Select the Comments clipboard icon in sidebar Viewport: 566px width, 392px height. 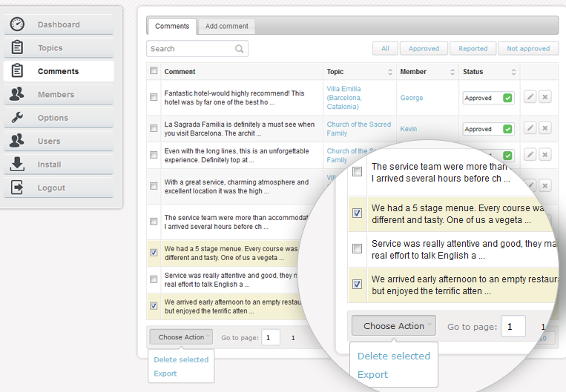17,70
